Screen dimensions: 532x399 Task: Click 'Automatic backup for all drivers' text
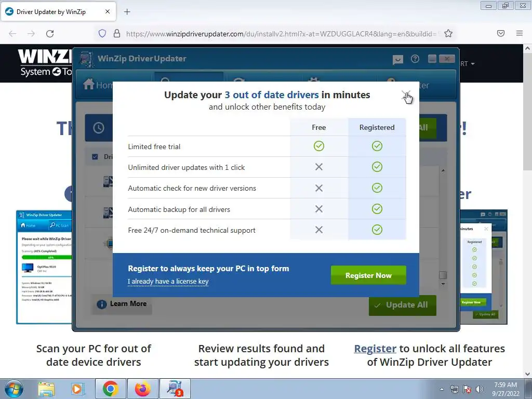tap(179, 209)
